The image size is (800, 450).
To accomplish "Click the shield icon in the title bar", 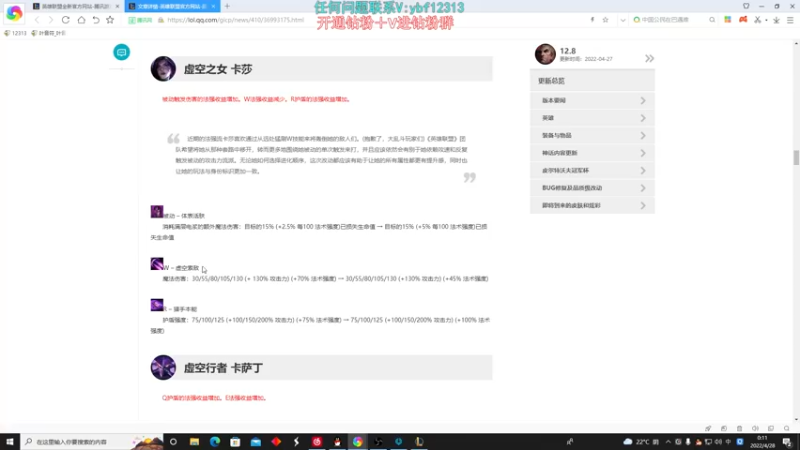I will pyautogui.click(x=746, y=6).
